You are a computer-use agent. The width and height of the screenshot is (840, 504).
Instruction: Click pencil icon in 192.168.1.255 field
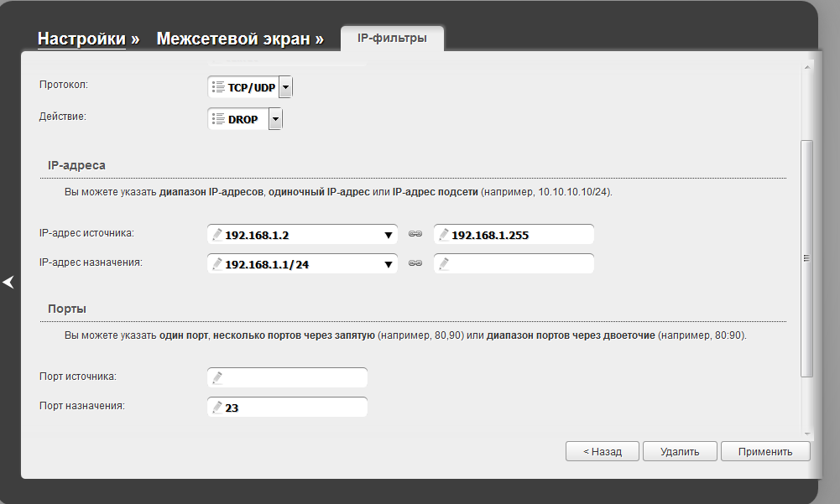pyautogui.click(x=444, y=235)
